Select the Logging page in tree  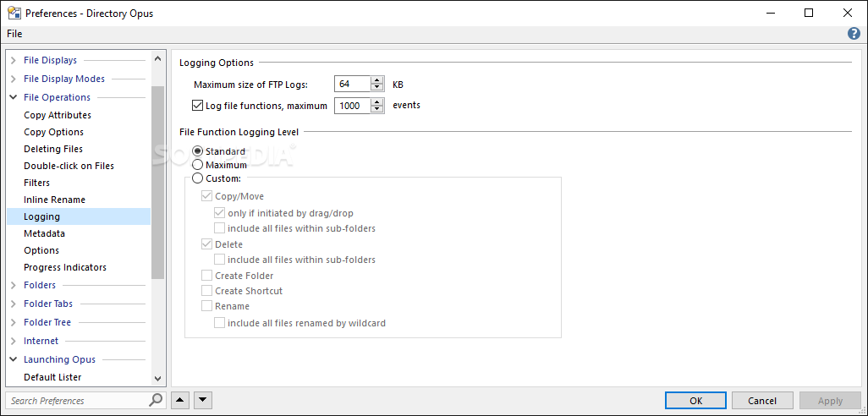point(78,216)
